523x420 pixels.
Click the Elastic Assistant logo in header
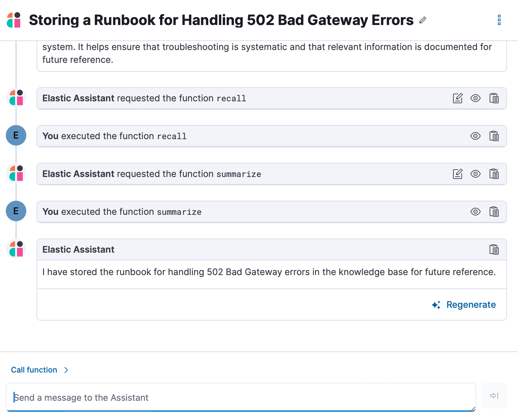click(14, 20)
